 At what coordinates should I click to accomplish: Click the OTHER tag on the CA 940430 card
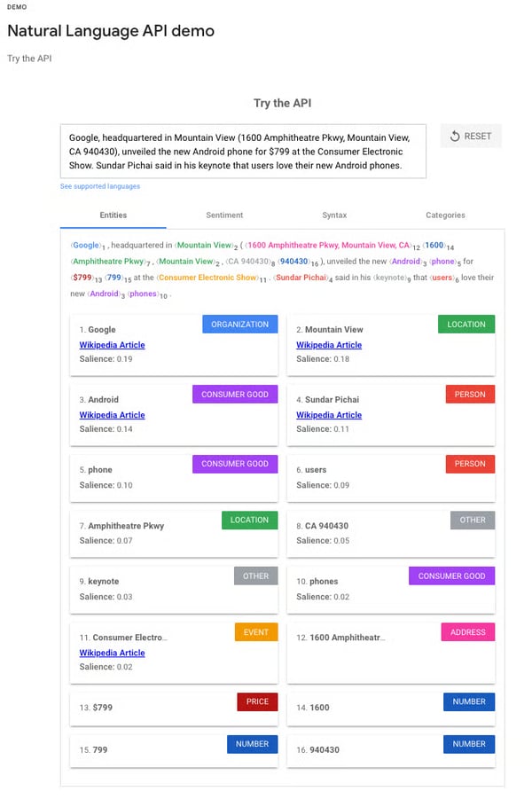pos(473,520)
